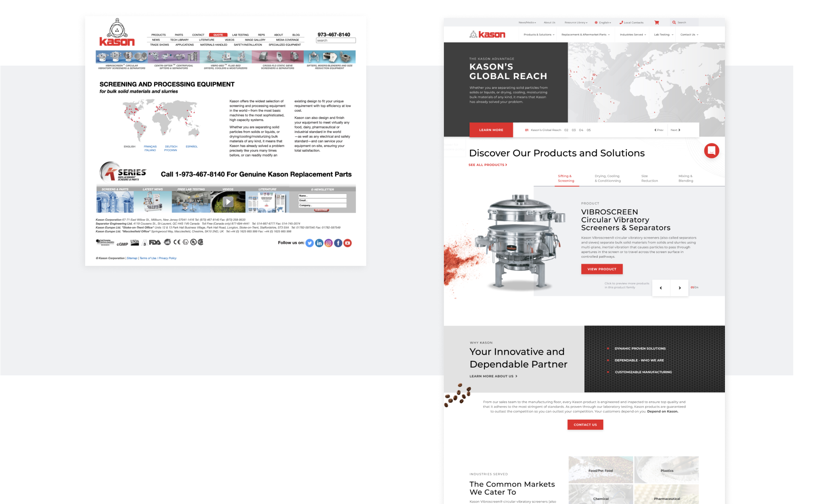The image size is (830, 504).
Task: Click the red chat bubble icon
Action: coord(711,151)
